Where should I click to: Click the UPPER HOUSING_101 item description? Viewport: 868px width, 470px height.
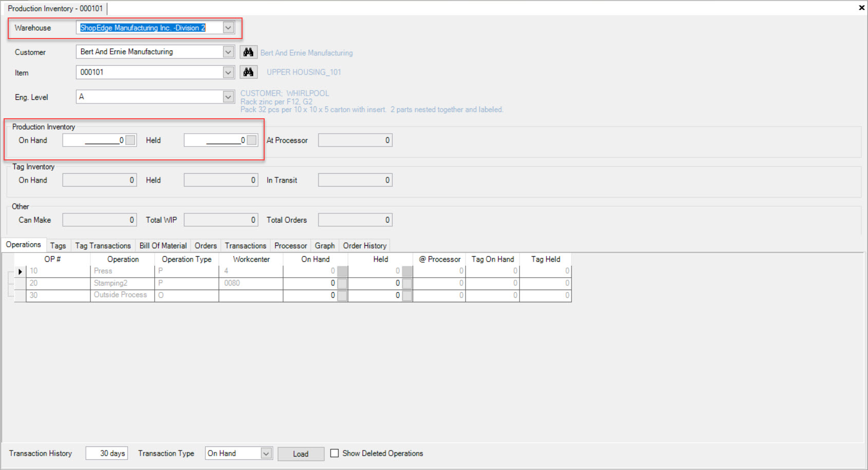(x=304, y=72)
